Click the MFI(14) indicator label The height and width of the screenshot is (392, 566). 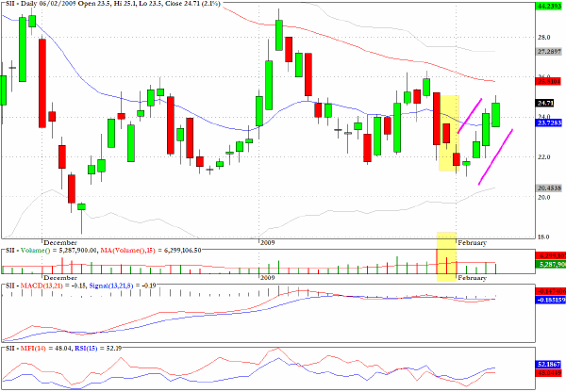pyautogui.click(x=33, y=349)
